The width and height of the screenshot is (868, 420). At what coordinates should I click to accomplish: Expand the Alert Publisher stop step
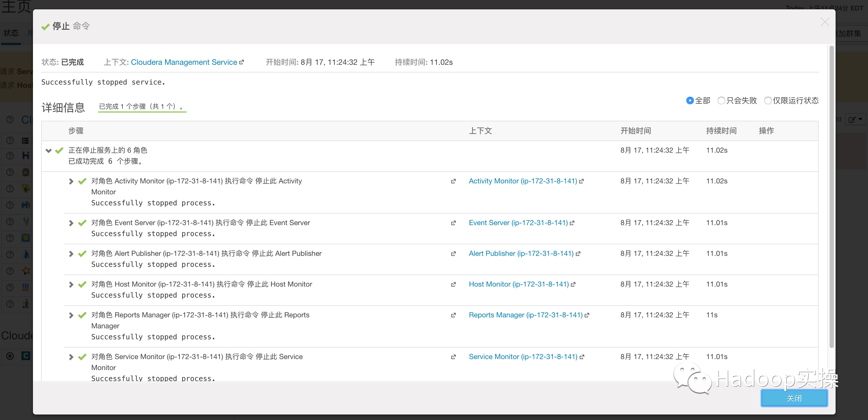[71, 254]
